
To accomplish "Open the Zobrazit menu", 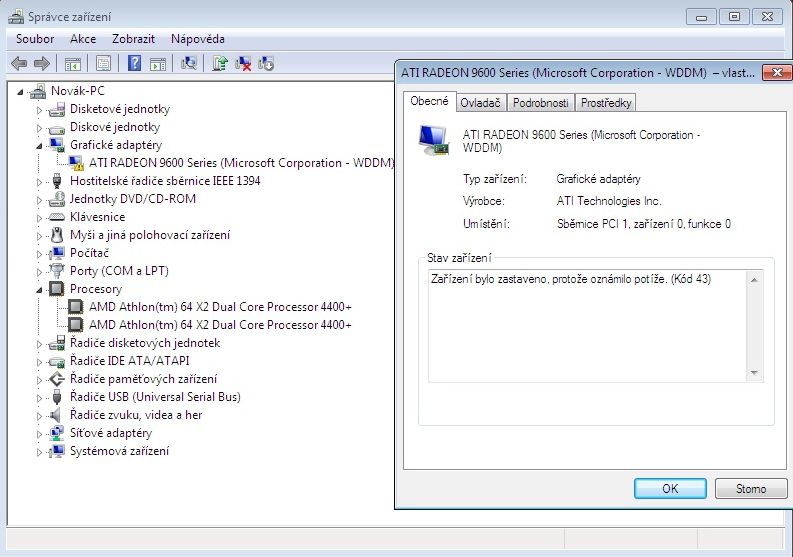I will pyautogui.click(x=134, y=39).
